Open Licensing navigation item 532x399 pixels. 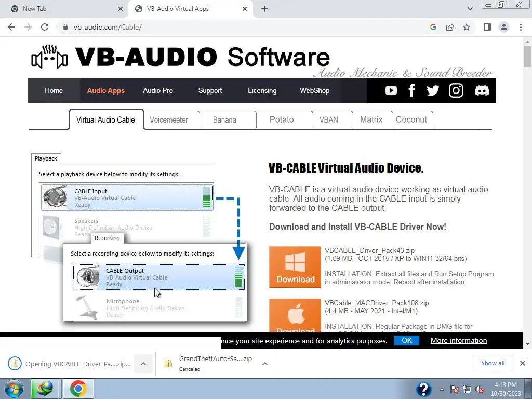[262, 90]
